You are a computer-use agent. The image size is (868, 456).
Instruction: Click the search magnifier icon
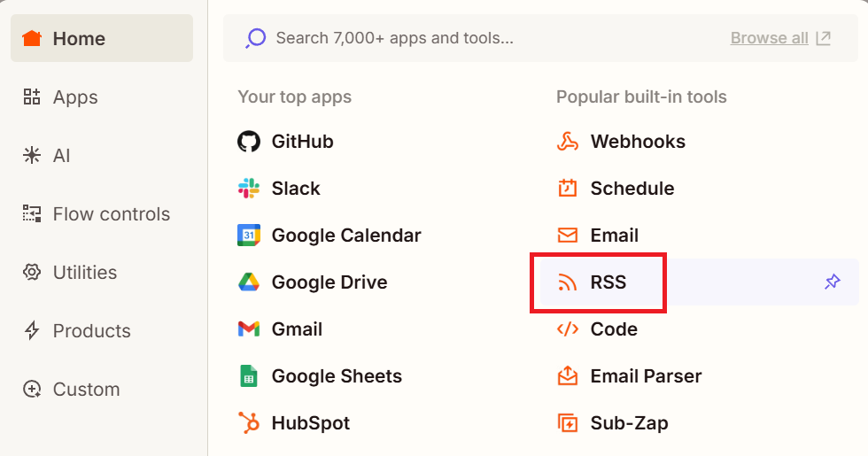256,38
